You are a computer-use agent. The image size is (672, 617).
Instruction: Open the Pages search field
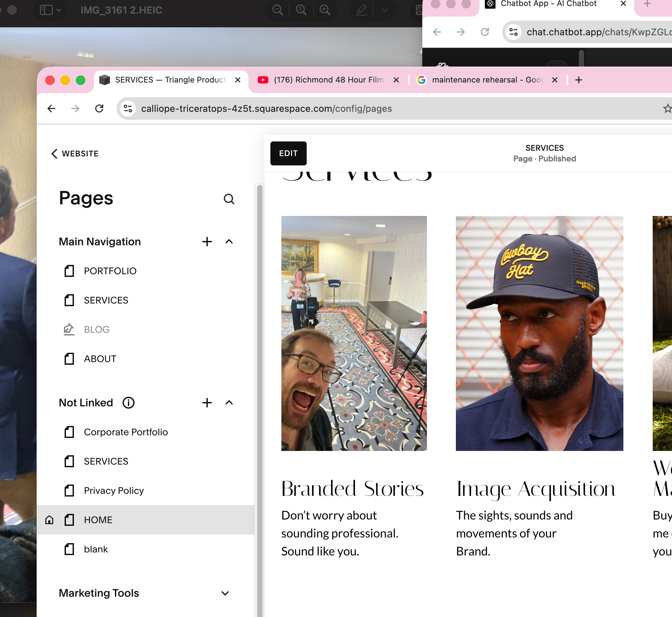[229, 199]
